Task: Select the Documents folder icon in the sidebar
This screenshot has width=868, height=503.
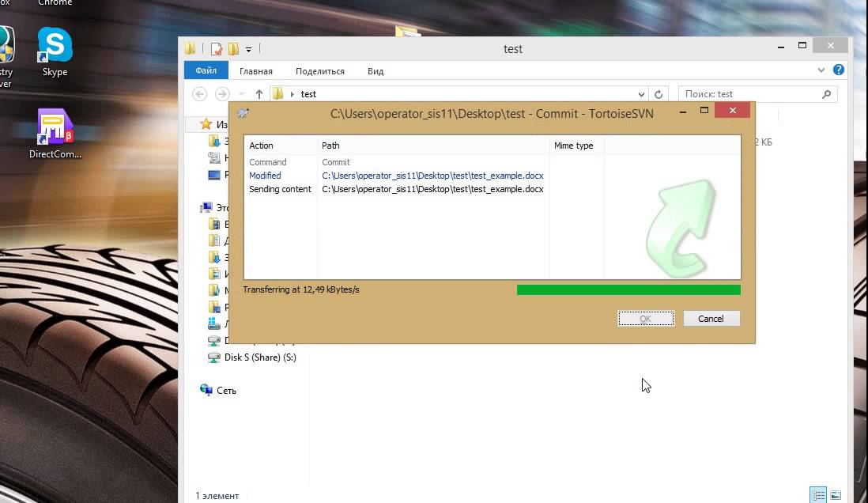Action: click(214, 241)
